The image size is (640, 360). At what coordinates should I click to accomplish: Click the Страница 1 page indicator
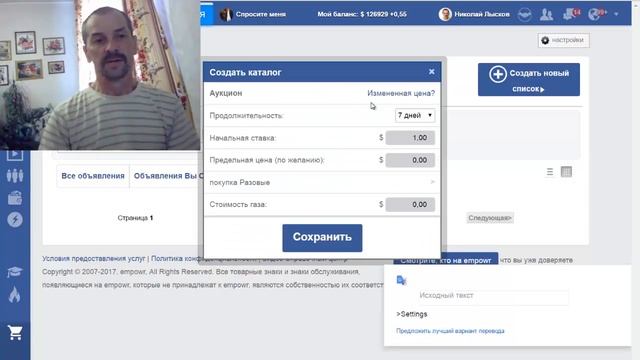click(x=135, y=218)
